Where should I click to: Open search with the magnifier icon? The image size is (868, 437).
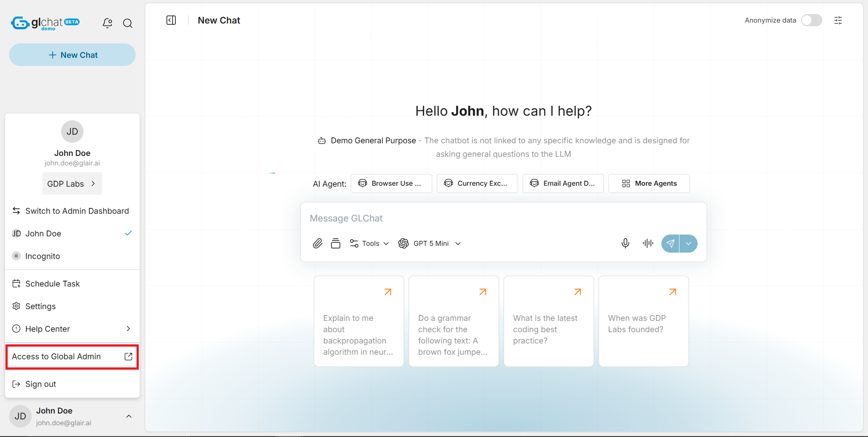pyautogui.click(x=128, y=23)
